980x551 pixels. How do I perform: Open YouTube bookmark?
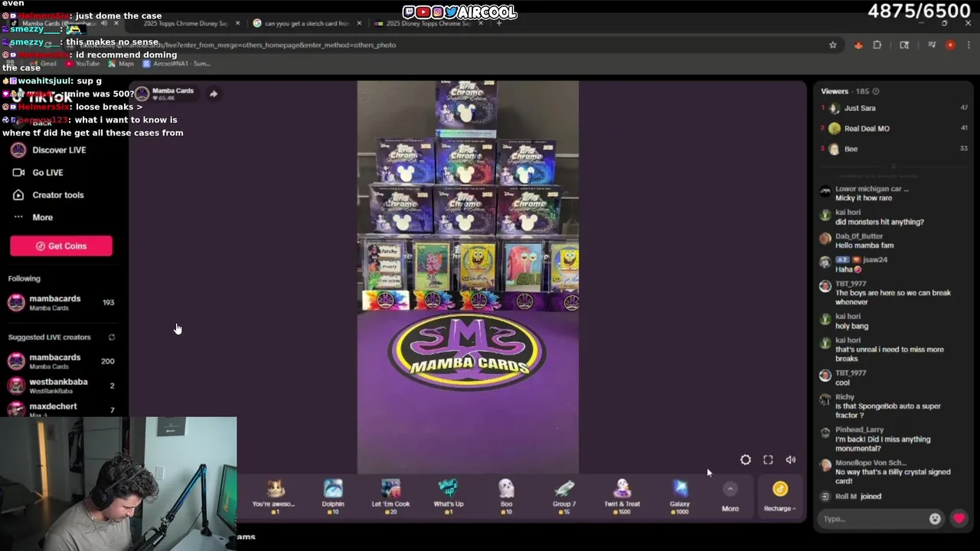tap(83, 64)
